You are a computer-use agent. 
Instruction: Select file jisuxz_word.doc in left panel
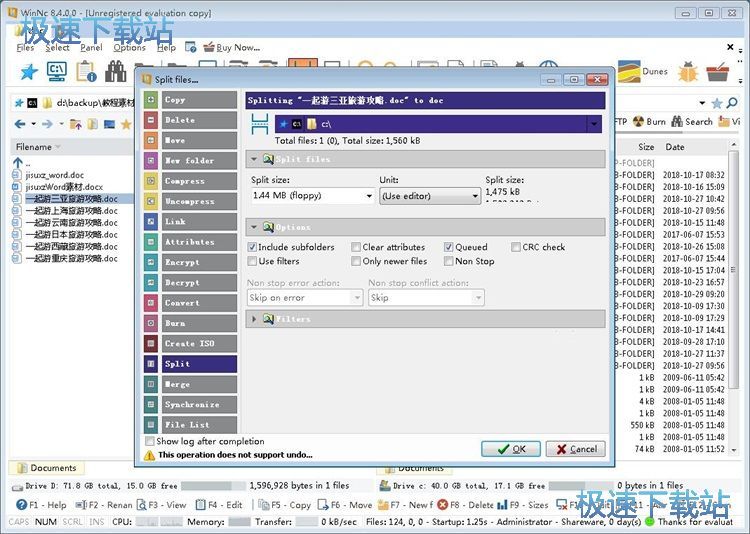[55, 175]
